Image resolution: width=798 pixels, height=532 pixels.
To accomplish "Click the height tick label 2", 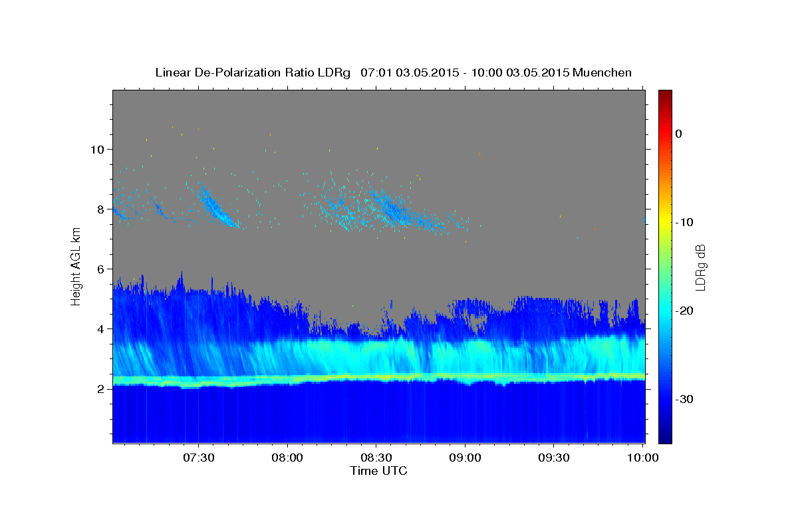I will point(102,388).
